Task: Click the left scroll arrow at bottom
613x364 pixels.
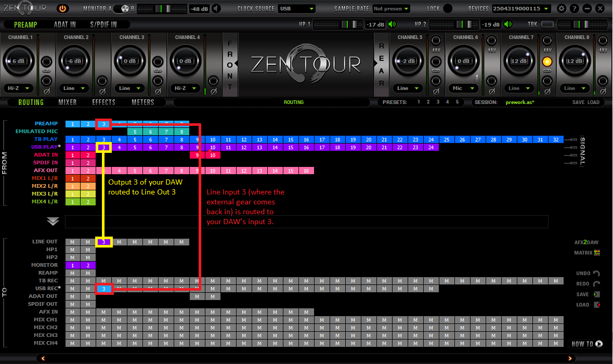Action: pyautogui.click(x=43, y=358)
